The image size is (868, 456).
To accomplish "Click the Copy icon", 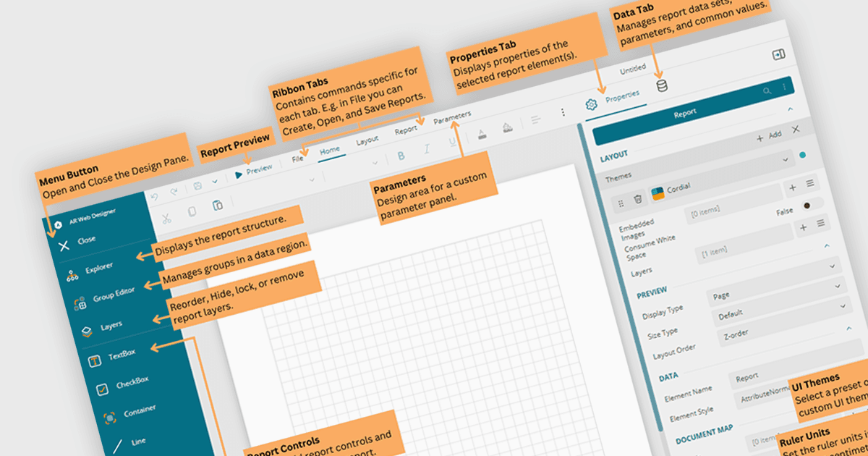I will (192, 212).
